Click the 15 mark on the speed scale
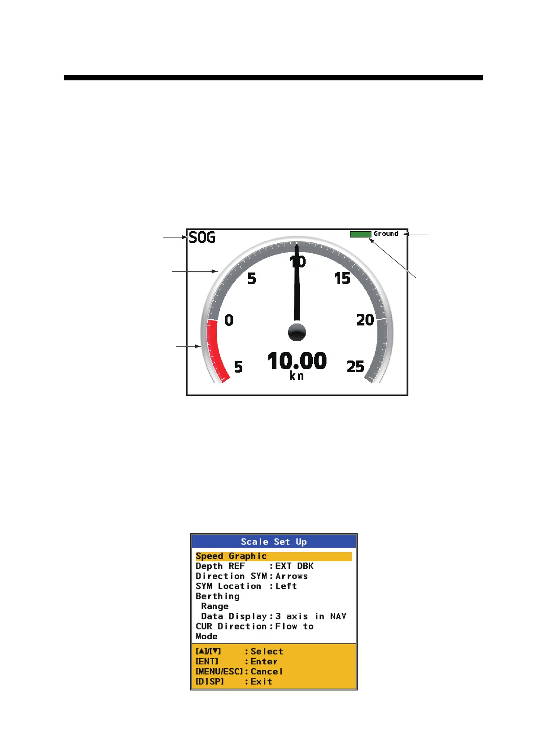Screen dimensions: 534x756 point(342,278)
